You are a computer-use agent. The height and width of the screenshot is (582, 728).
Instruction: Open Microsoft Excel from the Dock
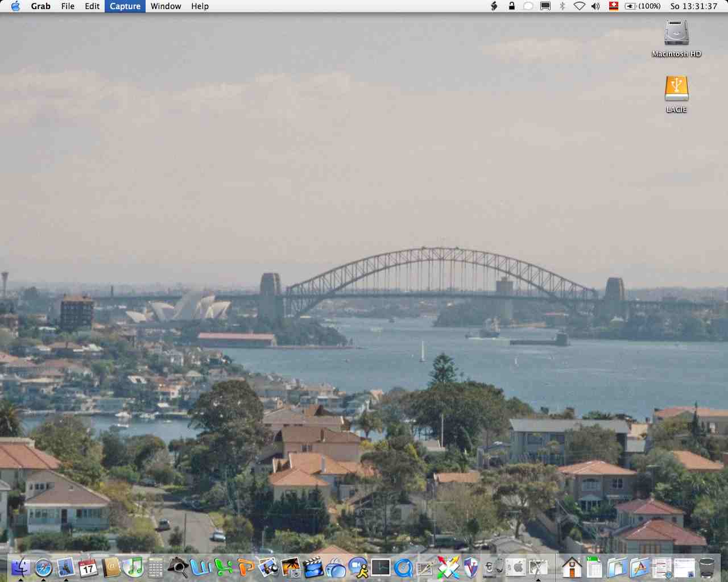point(223,567)
